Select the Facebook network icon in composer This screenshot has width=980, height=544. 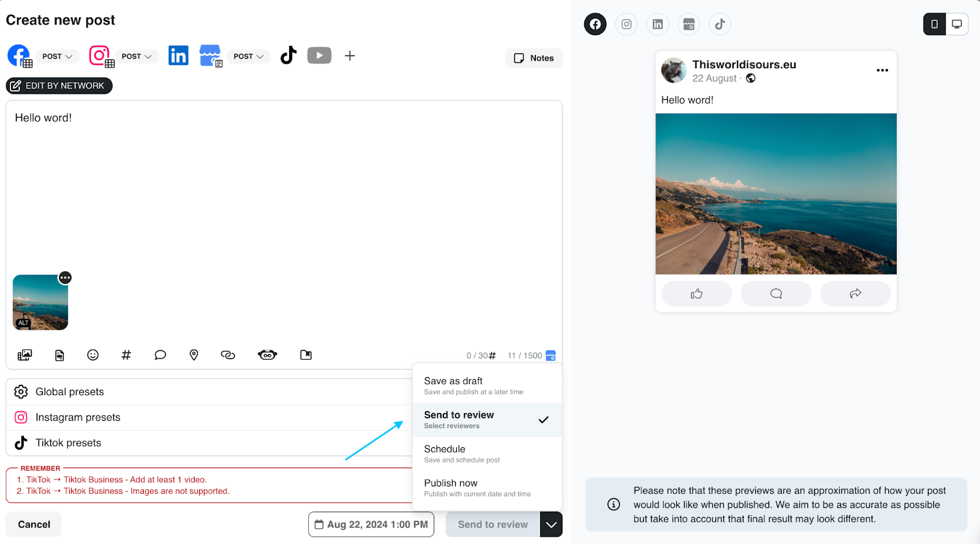[x=19, y=56]
